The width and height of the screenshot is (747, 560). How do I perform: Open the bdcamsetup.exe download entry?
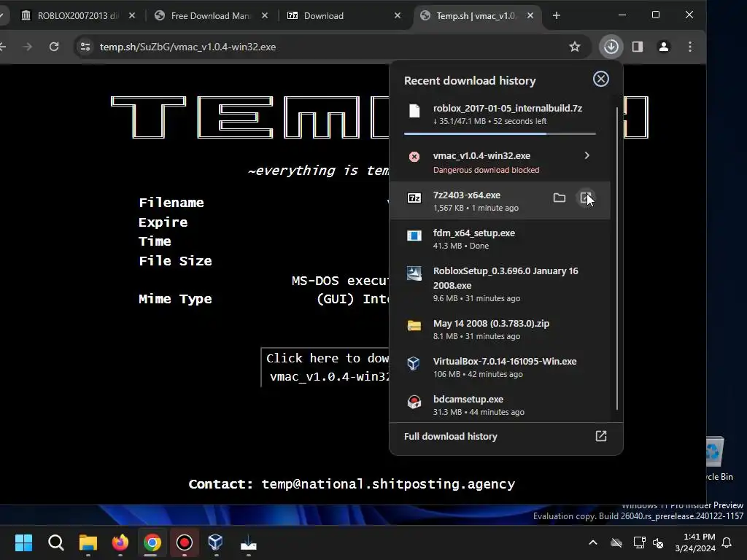pos(500,405)
